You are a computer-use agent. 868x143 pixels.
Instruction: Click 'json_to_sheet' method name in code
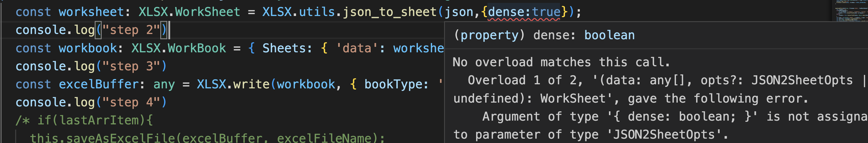(390, 12)
